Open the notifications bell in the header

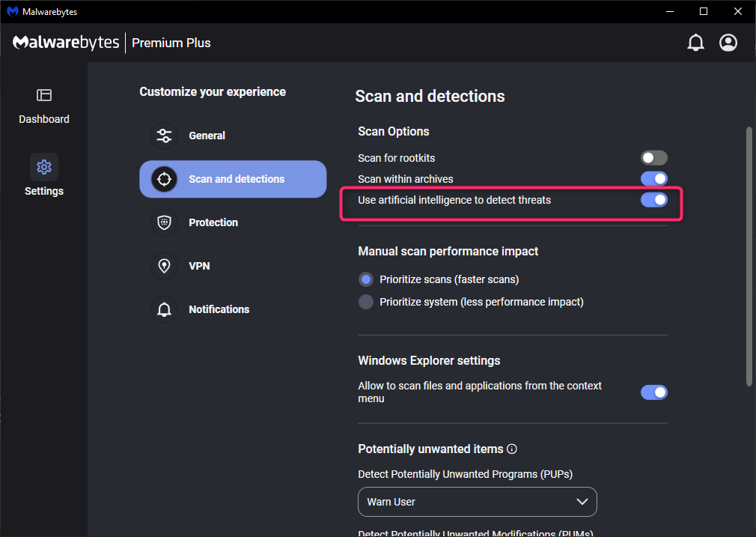pos(695,43)
